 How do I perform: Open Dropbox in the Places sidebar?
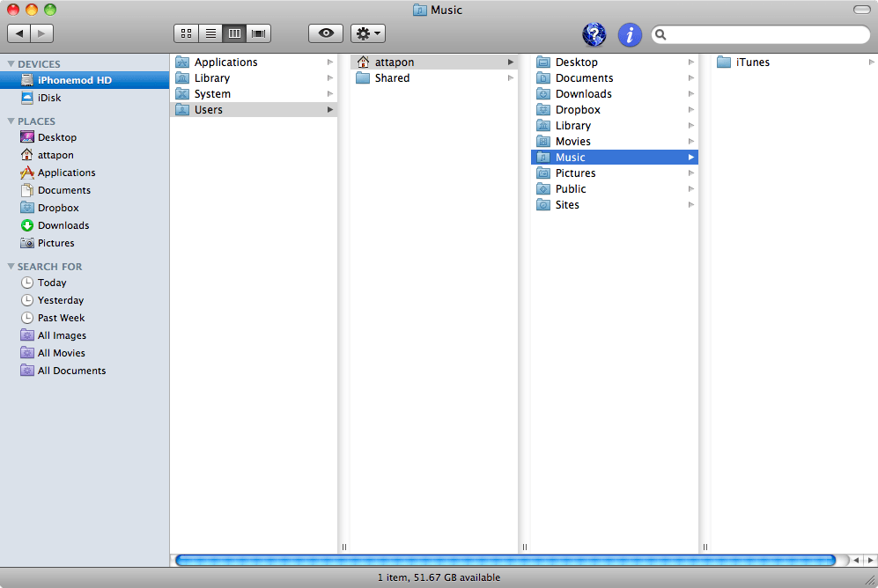pos(85,208)
